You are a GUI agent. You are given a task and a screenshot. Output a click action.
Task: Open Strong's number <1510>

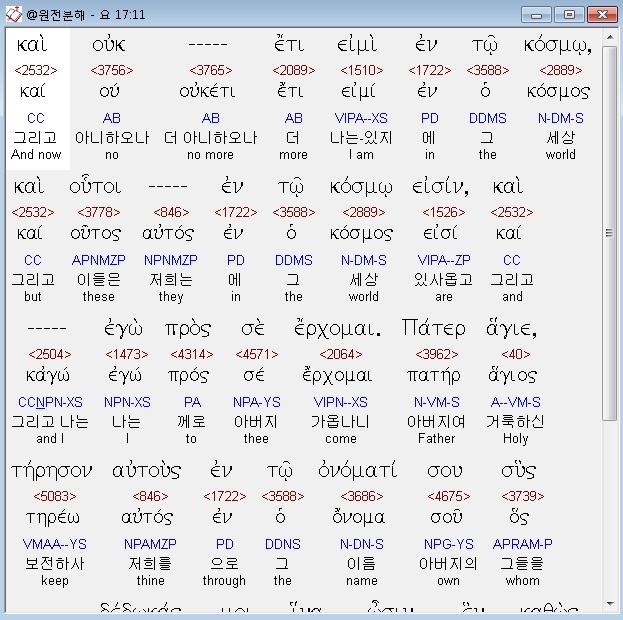point(362,70)
